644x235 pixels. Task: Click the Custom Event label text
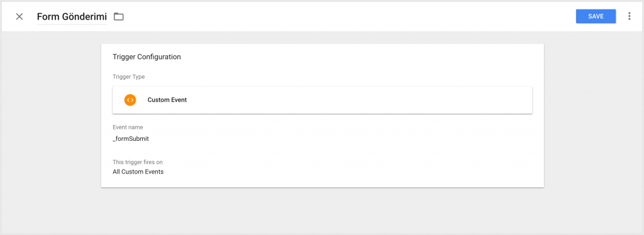(167, 100)
